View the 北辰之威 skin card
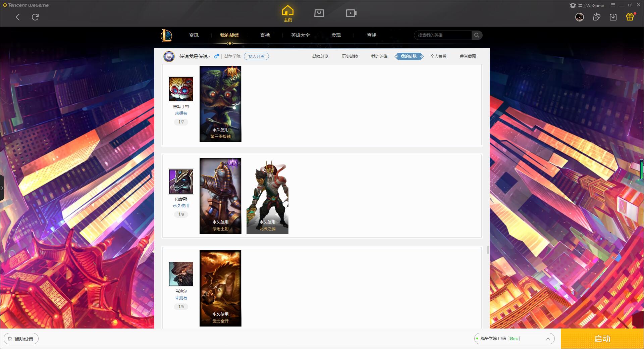Image resolution: width=644 pixels, height=349 pixels. click(x=267, y=196)
